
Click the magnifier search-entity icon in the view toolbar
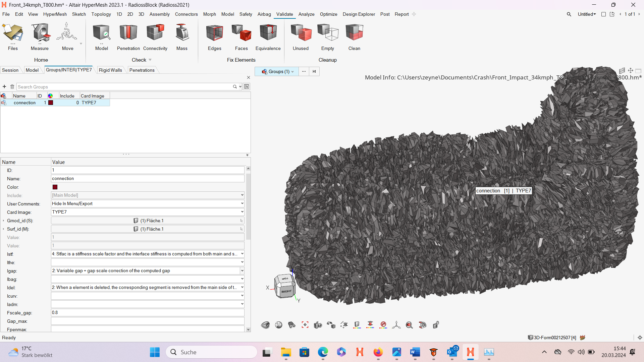[x=409, y=325]
